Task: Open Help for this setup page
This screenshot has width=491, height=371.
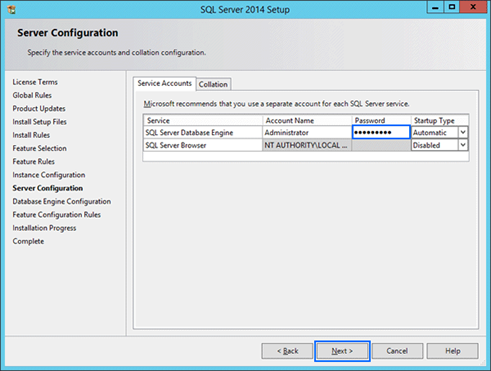Action: click(x=453, y=351)
